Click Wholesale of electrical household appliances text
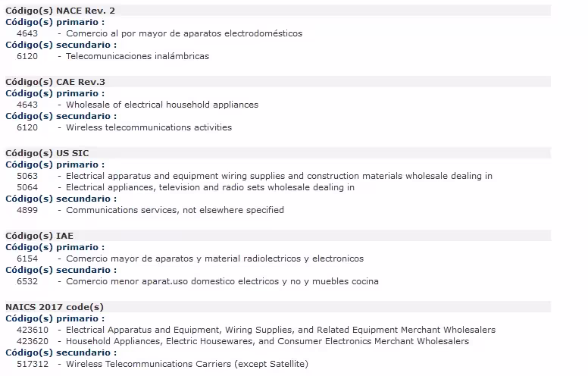This screenshot has width=588, height=376. tap(162, 105)
